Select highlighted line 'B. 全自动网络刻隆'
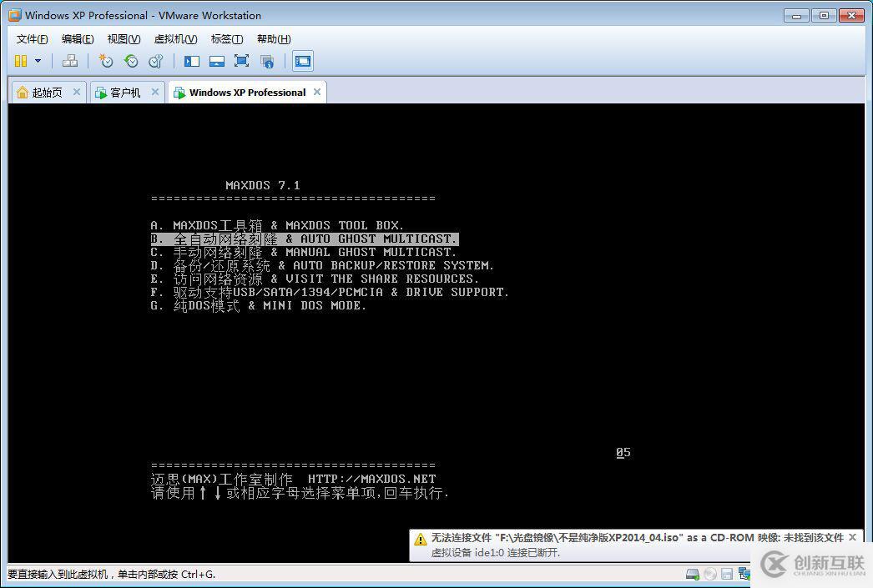 point(305,239)
